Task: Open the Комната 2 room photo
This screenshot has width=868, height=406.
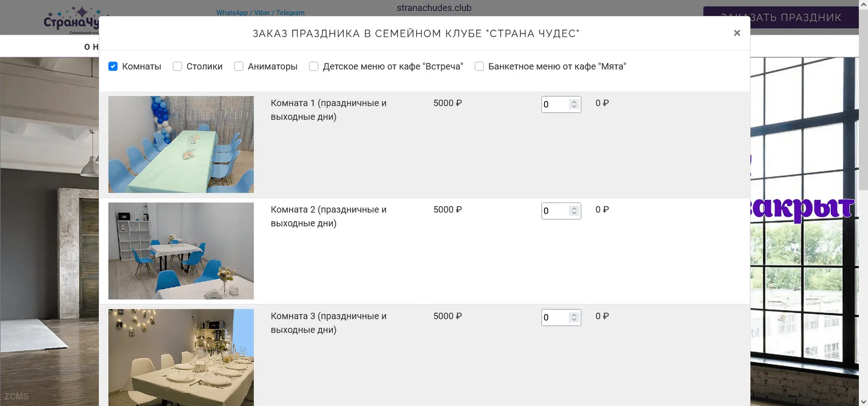Action: pos(181,251)
